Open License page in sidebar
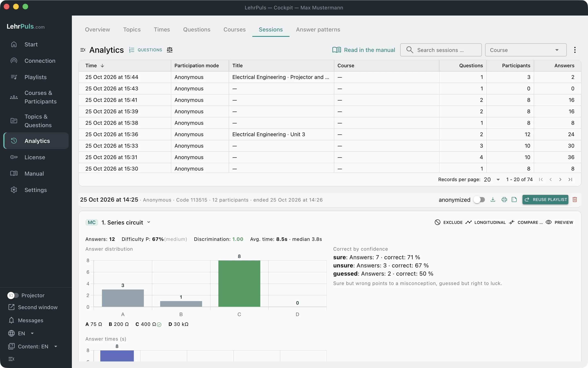The height and width of the screenshot is (368, 588). (36, 157)
